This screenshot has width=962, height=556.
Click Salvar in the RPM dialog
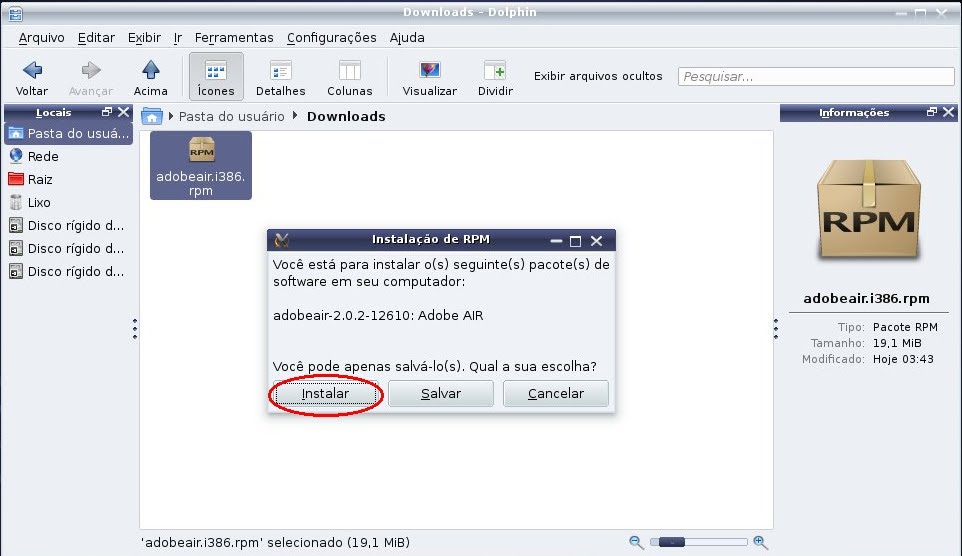pyautogui.click(x=441, y=393)
